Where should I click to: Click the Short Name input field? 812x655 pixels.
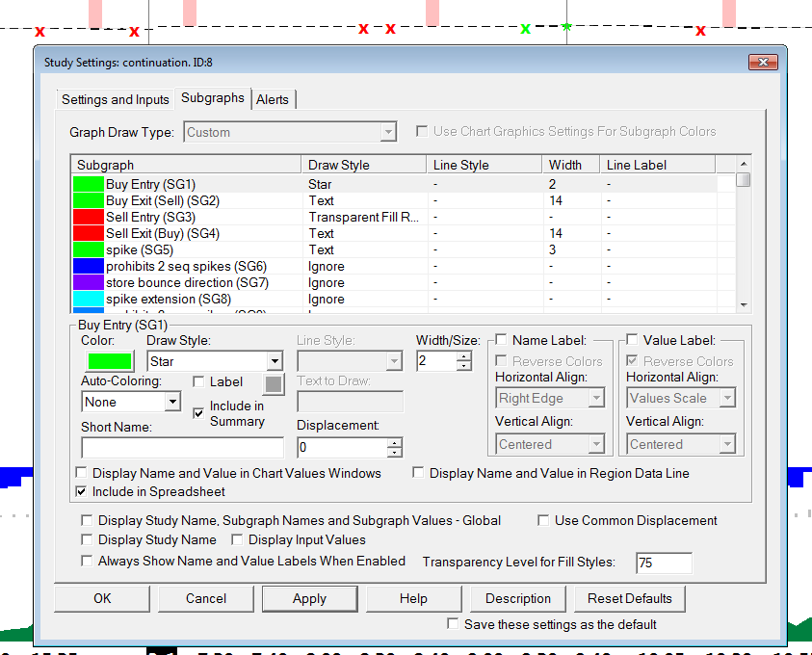click(183, 448)
